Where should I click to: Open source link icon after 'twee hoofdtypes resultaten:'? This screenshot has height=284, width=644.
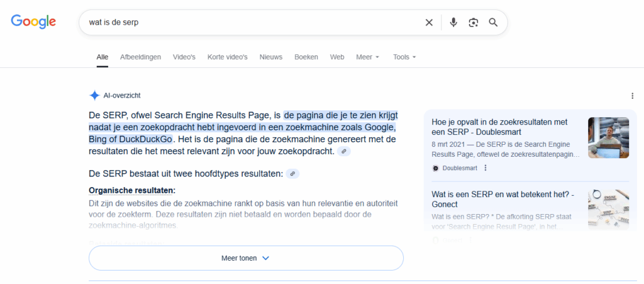point(293,174)
